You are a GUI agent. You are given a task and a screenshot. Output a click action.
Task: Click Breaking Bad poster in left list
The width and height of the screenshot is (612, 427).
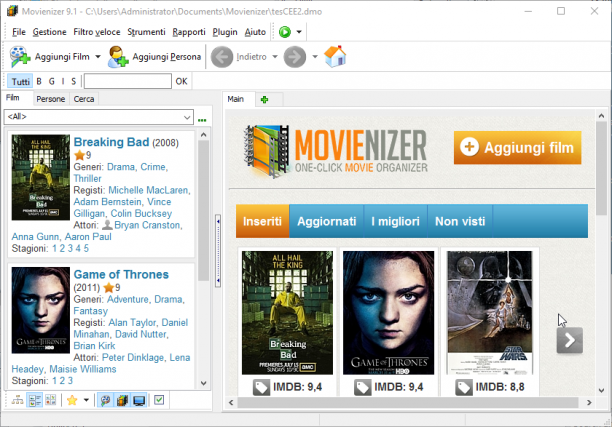pos(41,177)
